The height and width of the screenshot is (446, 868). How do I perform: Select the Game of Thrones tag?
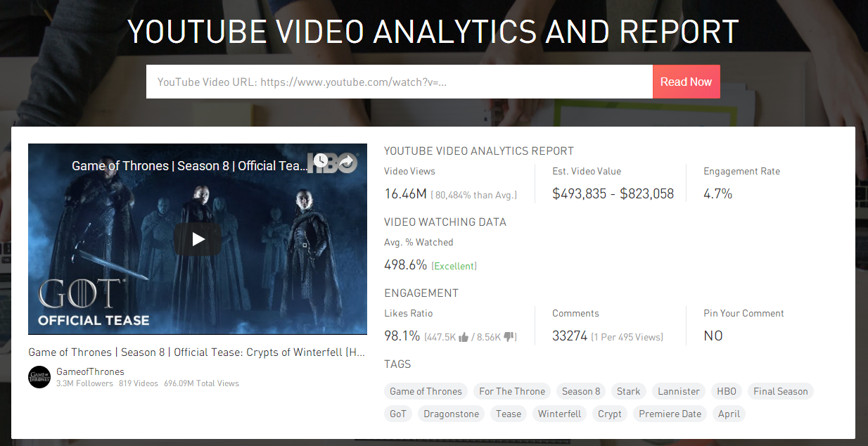tap(426, 391)
